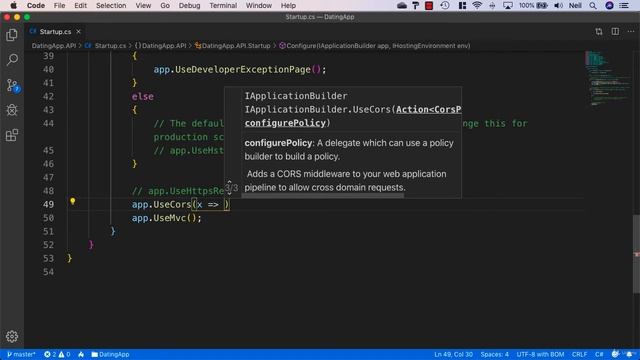Click line number 54 in gutter

(48, 272)
